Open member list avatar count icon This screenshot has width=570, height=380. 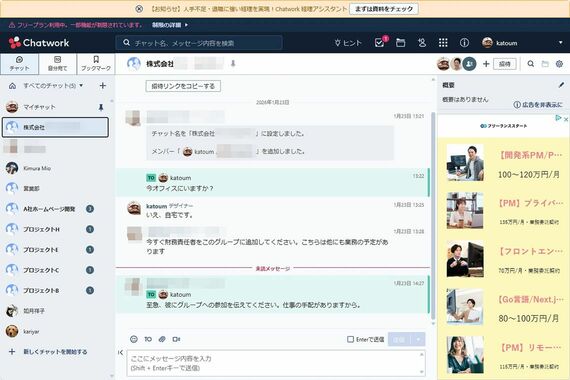point(469,64)
